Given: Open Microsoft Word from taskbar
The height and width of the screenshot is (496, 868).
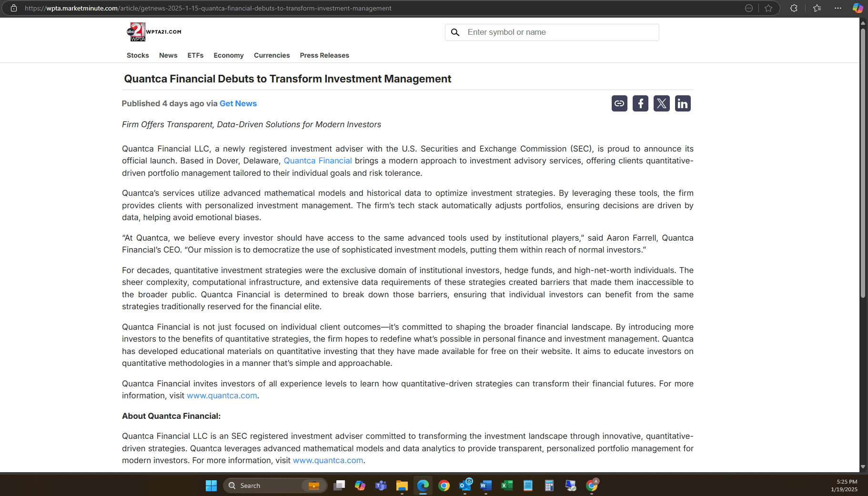Looking at the screenshot, I should (486, 486).
